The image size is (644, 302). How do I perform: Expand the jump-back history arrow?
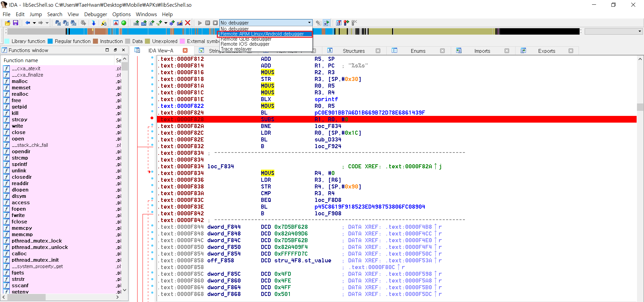pyautogui.click(x=34, y=23)
